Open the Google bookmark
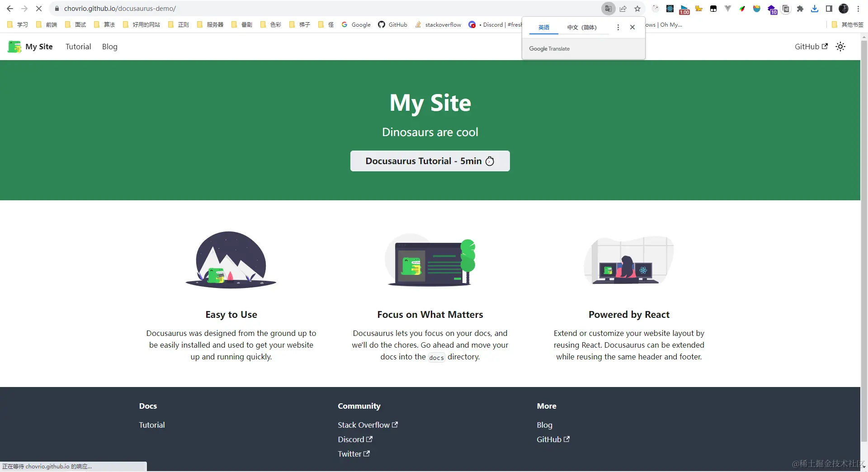868x472 pixels. click(356, 24)
